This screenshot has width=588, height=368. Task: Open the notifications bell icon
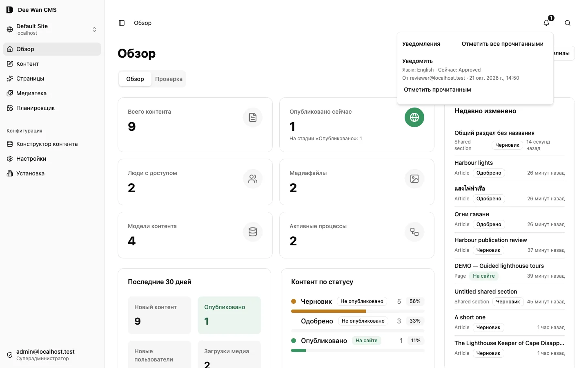[546, 23]
